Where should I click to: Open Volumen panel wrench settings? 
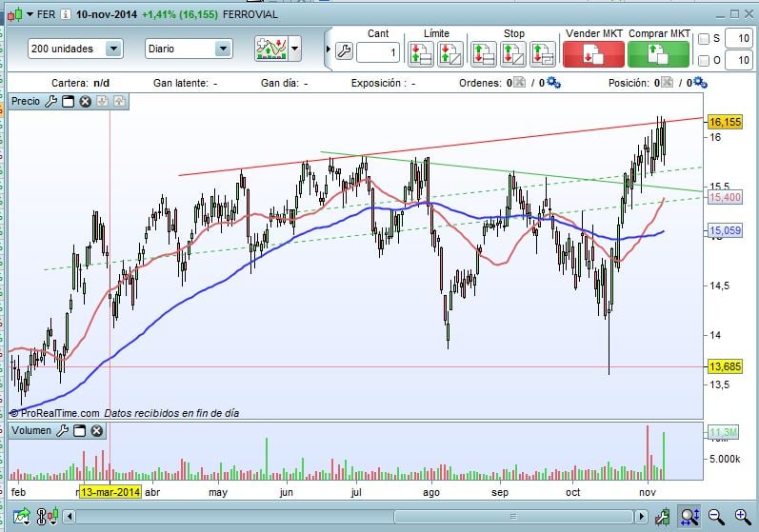[63, 430]
